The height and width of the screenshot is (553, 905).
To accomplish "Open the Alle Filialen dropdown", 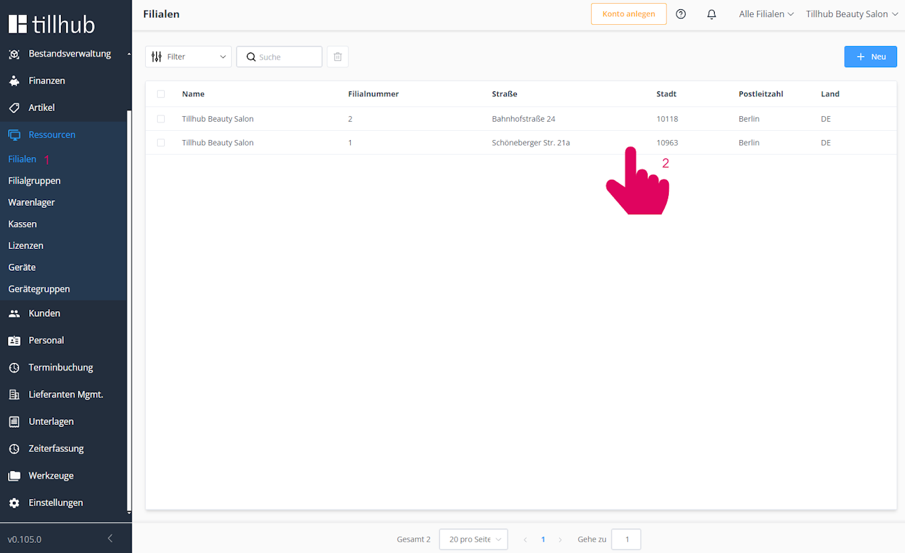I will [766, 14].
